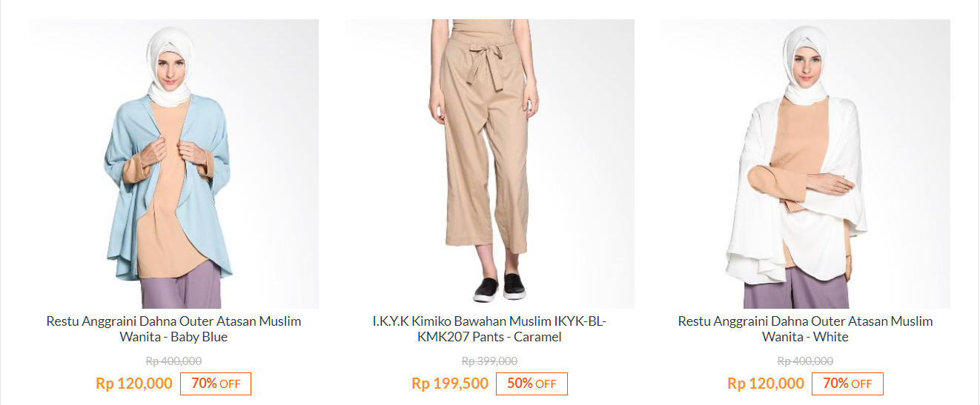
Task: Select the Rp 199,500 sale price
Action: click(450, 384)
